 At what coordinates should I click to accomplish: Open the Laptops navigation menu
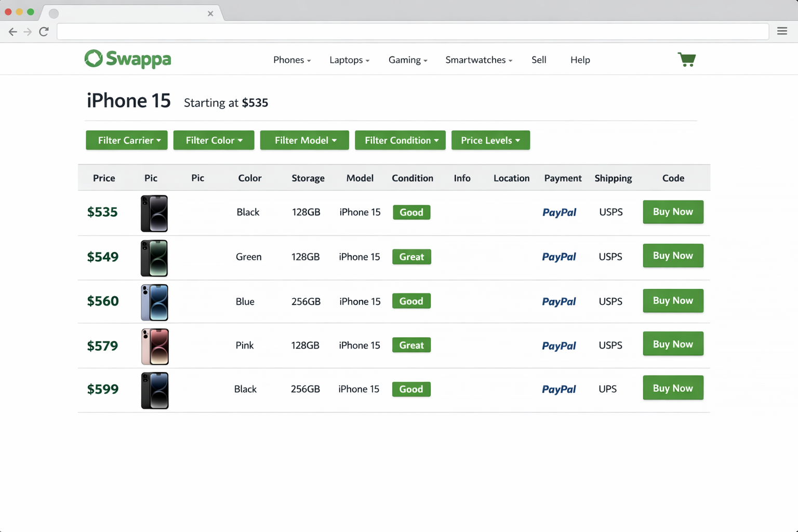point(349,60)
